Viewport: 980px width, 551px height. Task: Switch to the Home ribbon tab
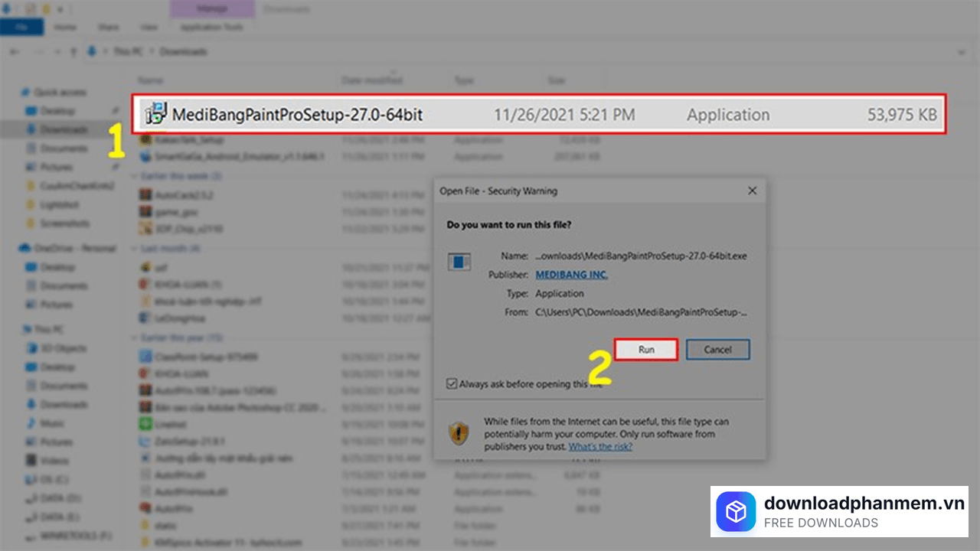pyautogui.click(x=65, y=28)
